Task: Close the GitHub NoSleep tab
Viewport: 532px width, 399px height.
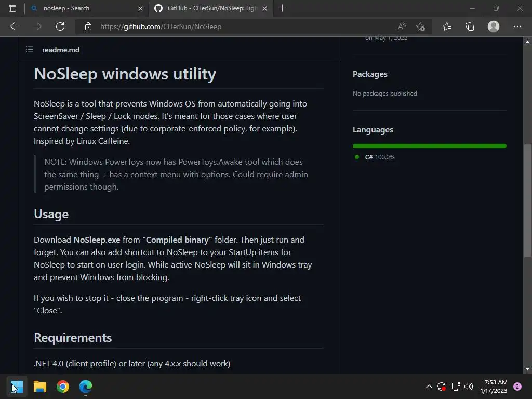Action: [x=264, y=8]
